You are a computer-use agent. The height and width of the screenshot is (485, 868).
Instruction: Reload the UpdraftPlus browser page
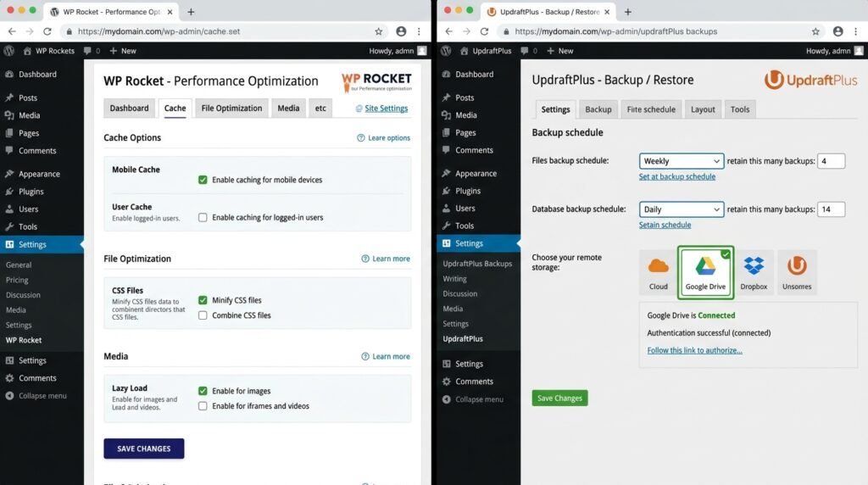coord(484,31)
